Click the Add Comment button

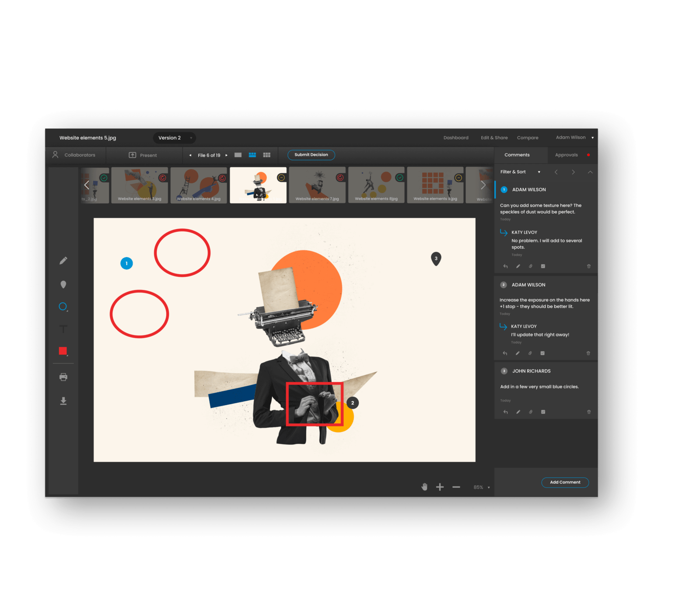click(x=565, y=482)
